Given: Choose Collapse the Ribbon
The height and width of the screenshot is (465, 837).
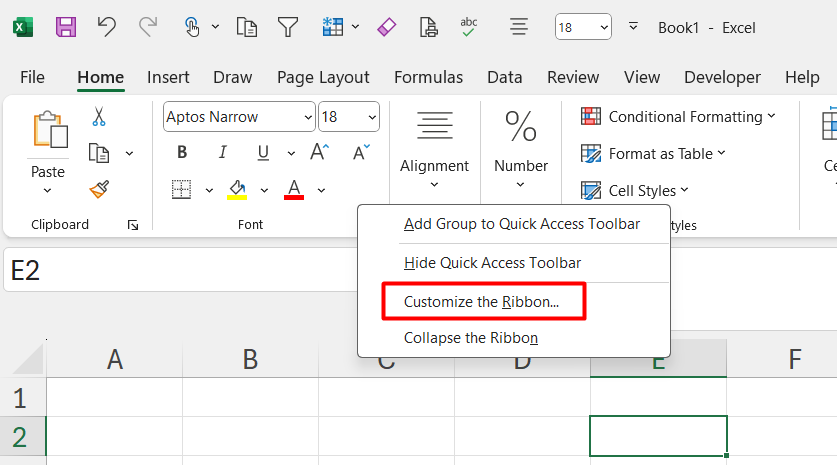Looking at the screenshot, I should click(471, 338).
